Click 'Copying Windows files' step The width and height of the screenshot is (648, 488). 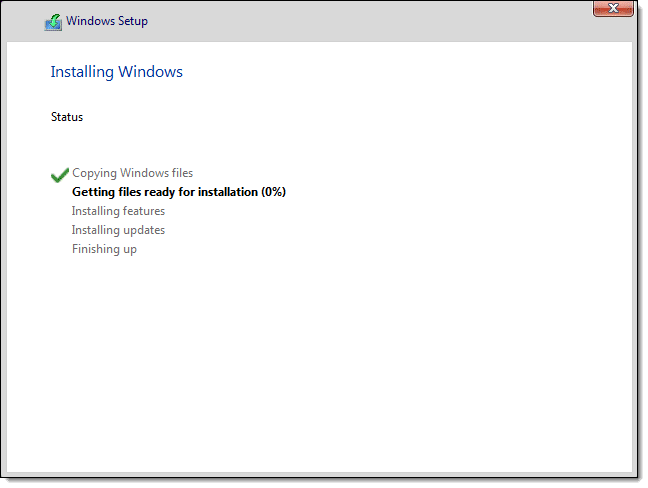point(132,173)
